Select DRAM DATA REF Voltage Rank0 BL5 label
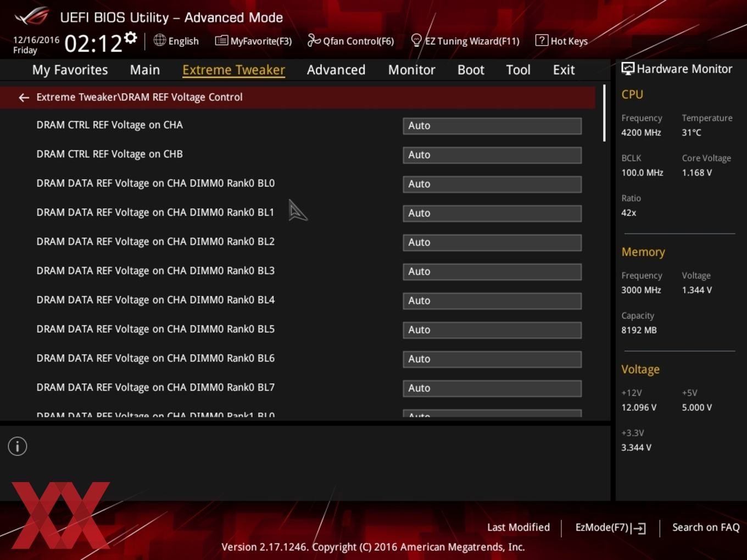Screen dimensions: 747x560 tap(155, 329)
